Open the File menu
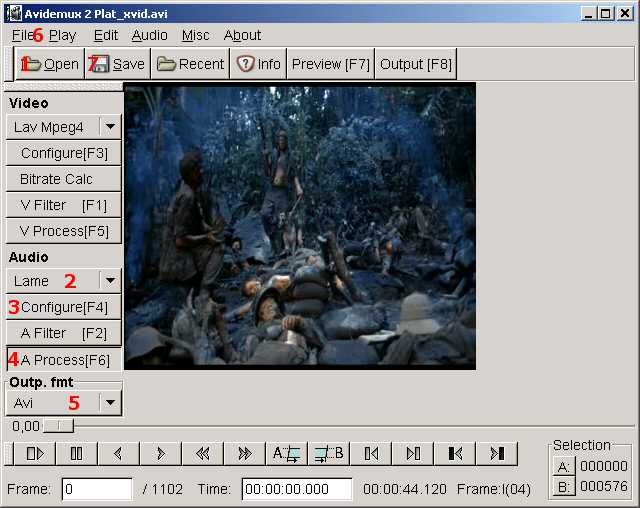The width and height of the screenshot is (640, 508). click(x=22, y=35)
